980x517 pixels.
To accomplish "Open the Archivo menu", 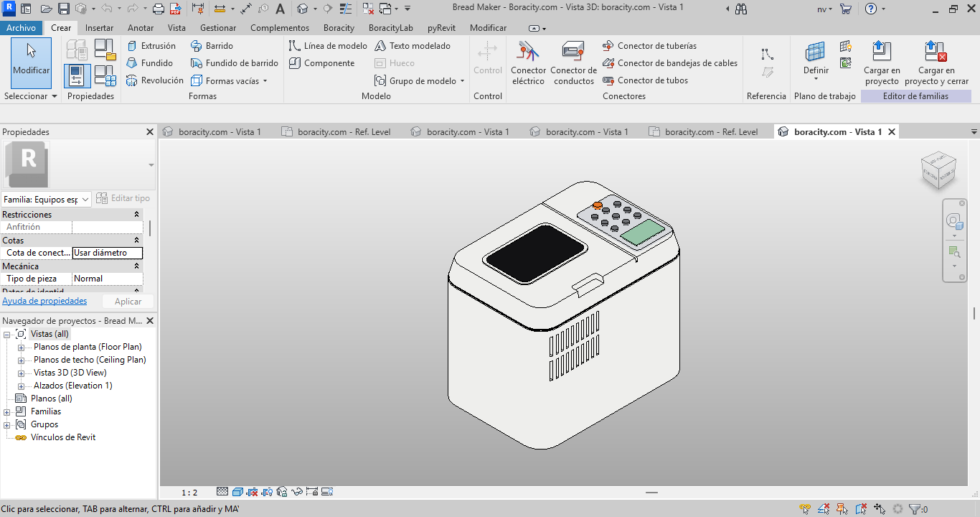I will [21, 28].
